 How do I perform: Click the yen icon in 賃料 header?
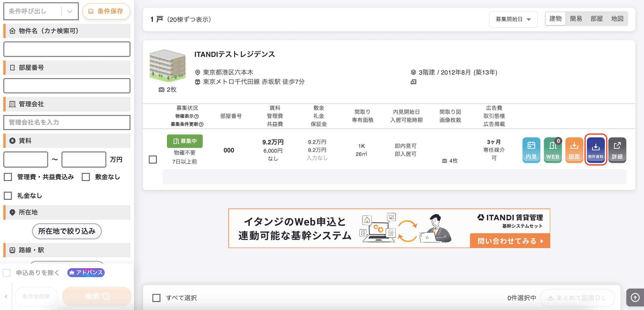point(12,141)
